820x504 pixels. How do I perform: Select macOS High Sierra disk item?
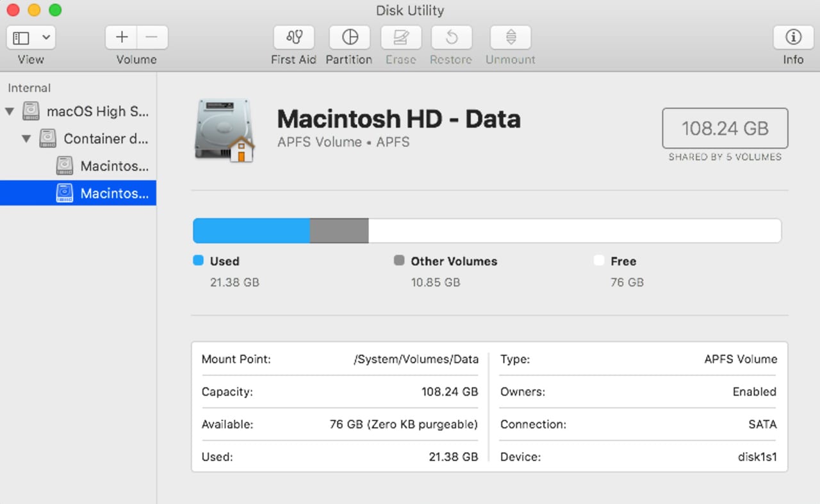click(x=97, y=111)
